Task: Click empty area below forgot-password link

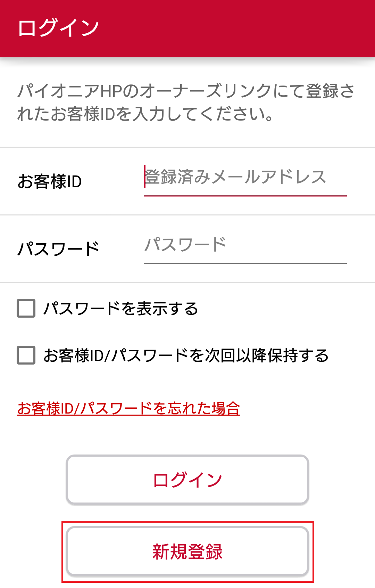Action: point(187,436)
